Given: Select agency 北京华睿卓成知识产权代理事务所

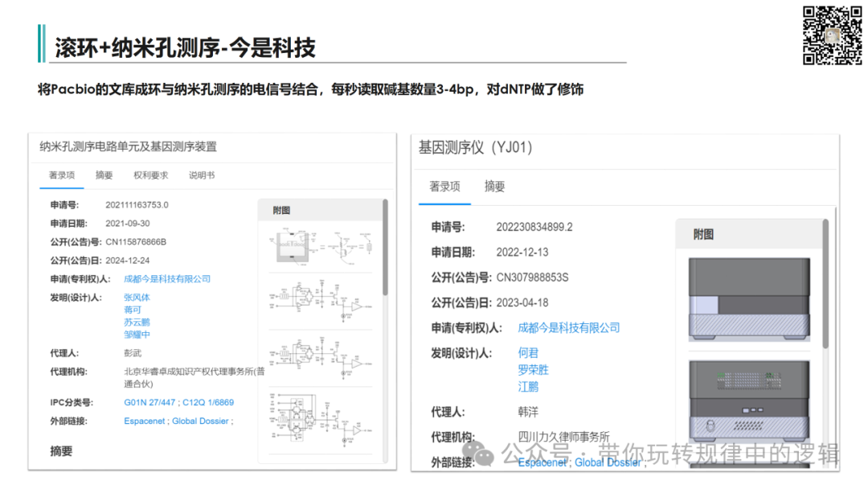Looking at the screenshot, I should tap(194, 378).
